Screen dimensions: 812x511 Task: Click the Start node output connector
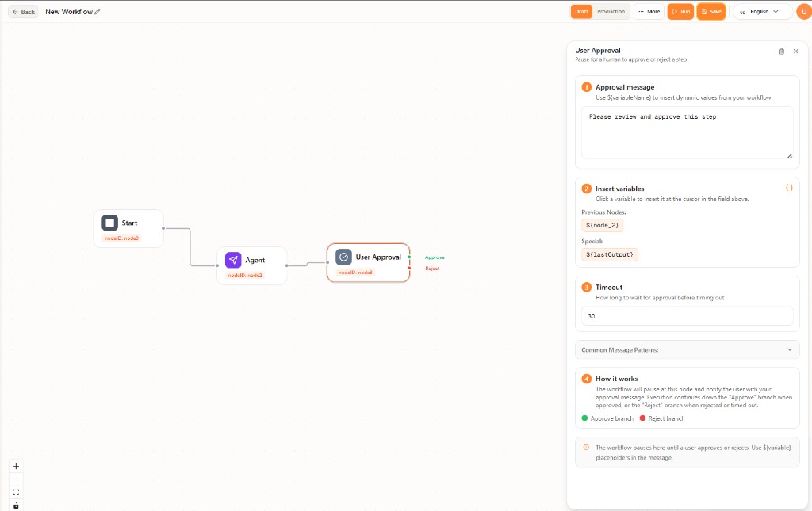[x=163, y=228]
